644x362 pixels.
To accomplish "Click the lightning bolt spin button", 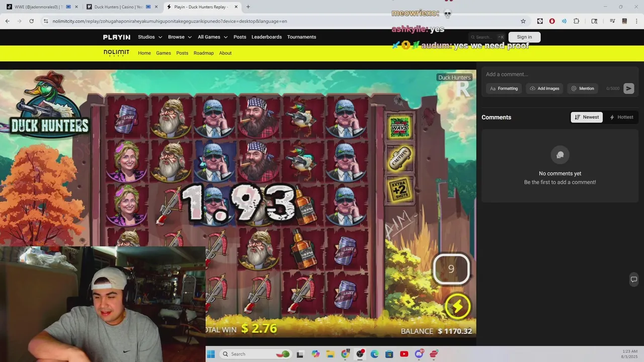I will click(x=457, y=306).
